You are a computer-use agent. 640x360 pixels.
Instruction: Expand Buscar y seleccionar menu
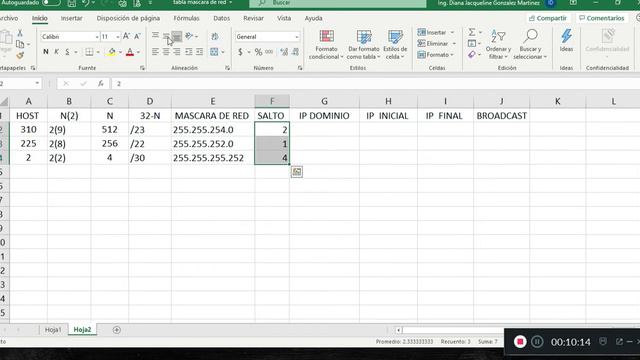point(530,45)
